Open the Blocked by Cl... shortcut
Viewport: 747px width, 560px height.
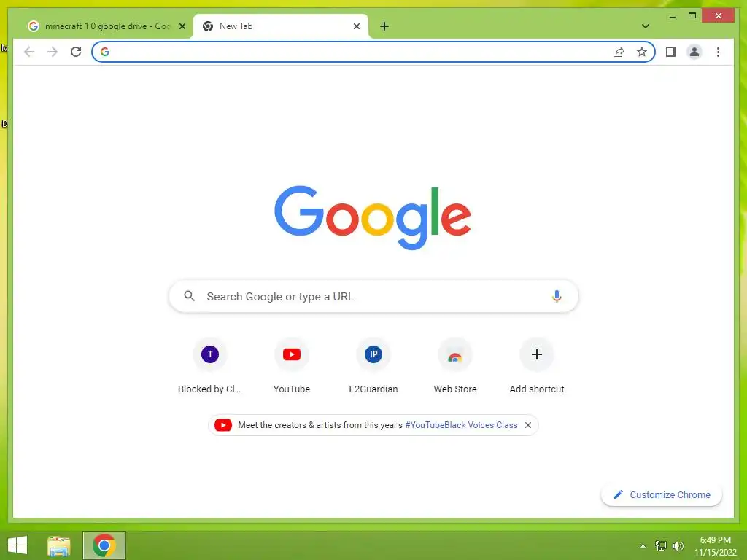click(x=209, y=367)
